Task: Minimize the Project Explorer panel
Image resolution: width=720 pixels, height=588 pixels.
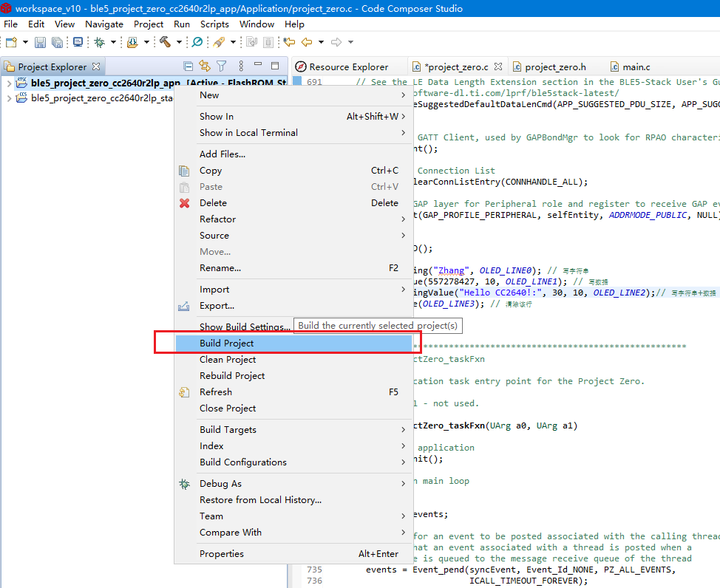Action: pyautogui.click(x=258, y=65)
